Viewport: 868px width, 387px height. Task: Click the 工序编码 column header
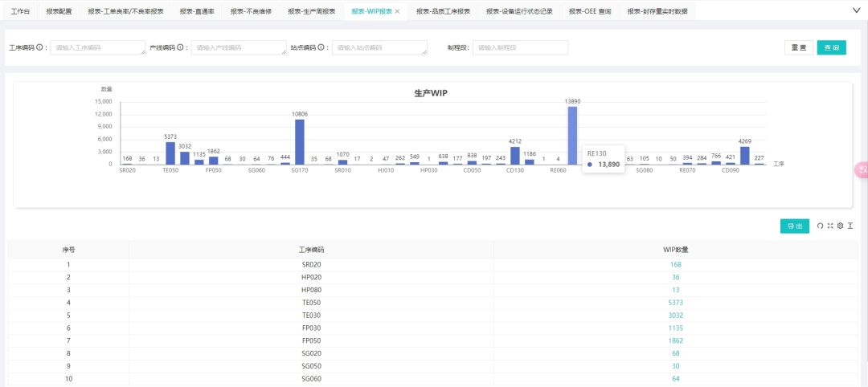coord(311,250)
